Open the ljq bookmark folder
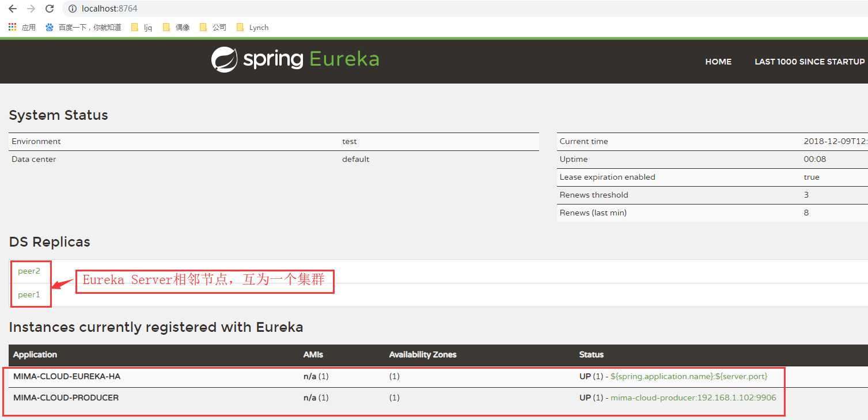Viewport: 868px width, 420px height. pos(142,27)
